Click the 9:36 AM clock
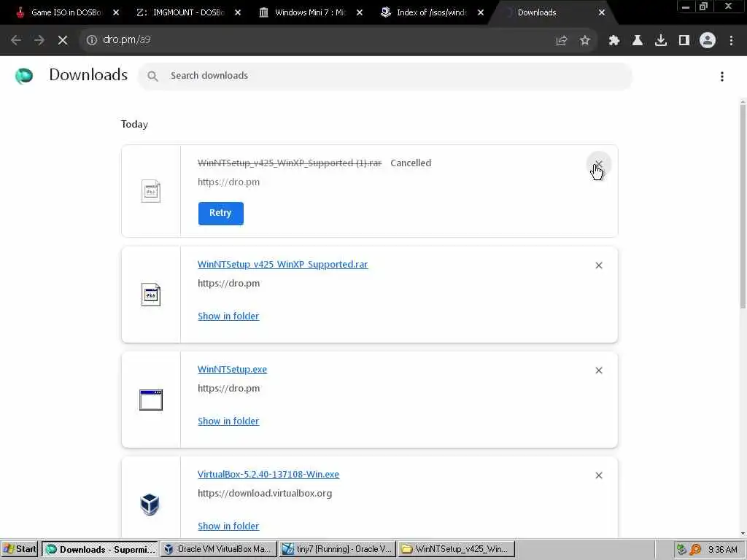The height and width of the screenshot is (560, 747). pyautogui.click(x=723, y=550)
